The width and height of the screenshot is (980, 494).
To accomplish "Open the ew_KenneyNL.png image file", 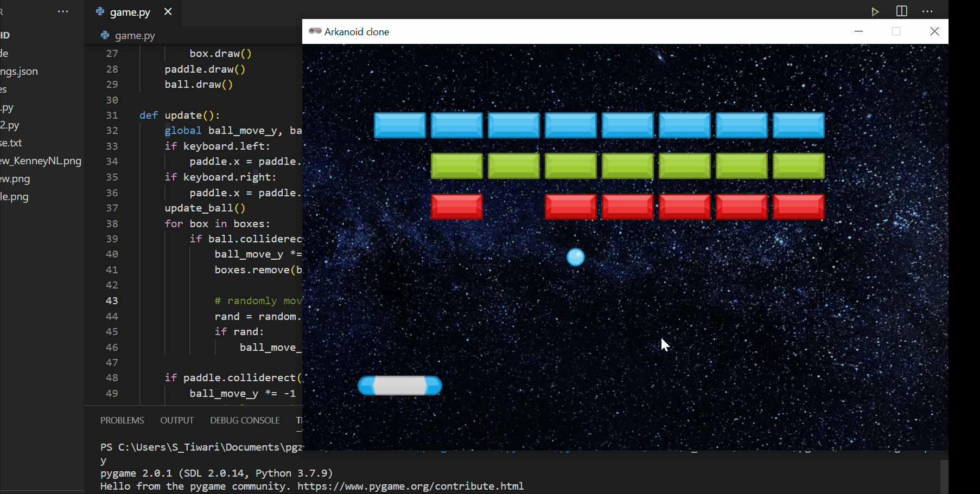I will pos(41,161).
